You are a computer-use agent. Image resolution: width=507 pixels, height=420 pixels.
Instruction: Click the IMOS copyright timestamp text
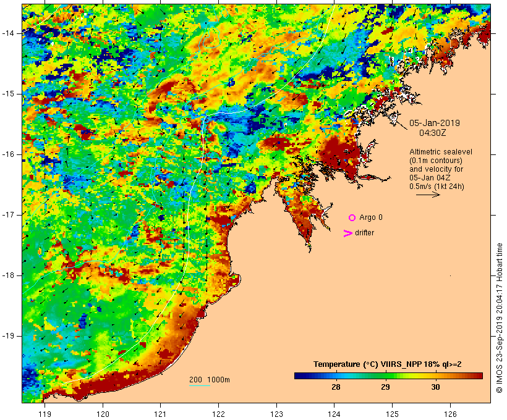point(500,318)
